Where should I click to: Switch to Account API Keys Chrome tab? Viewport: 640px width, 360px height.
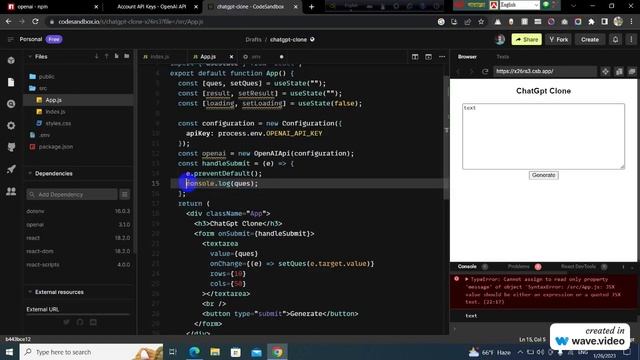(152, 7)
